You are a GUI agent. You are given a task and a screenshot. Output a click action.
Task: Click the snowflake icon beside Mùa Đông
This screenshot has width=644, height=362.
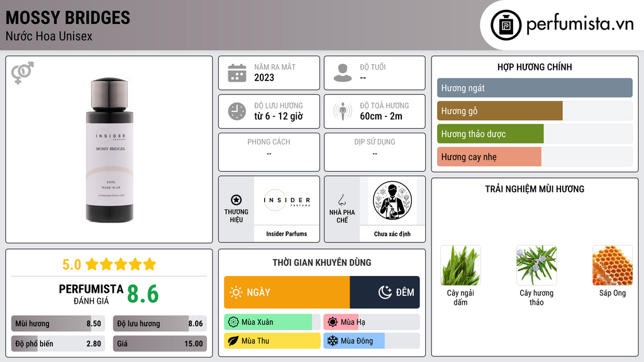pyautogui.click(x=333, y=341)
